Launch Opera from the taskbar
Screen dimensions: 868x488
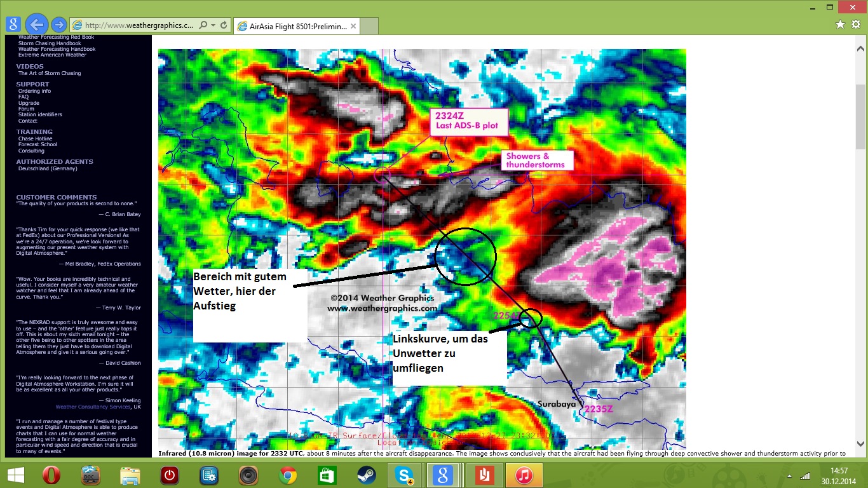pyautogui.click(x=51, y=475)
